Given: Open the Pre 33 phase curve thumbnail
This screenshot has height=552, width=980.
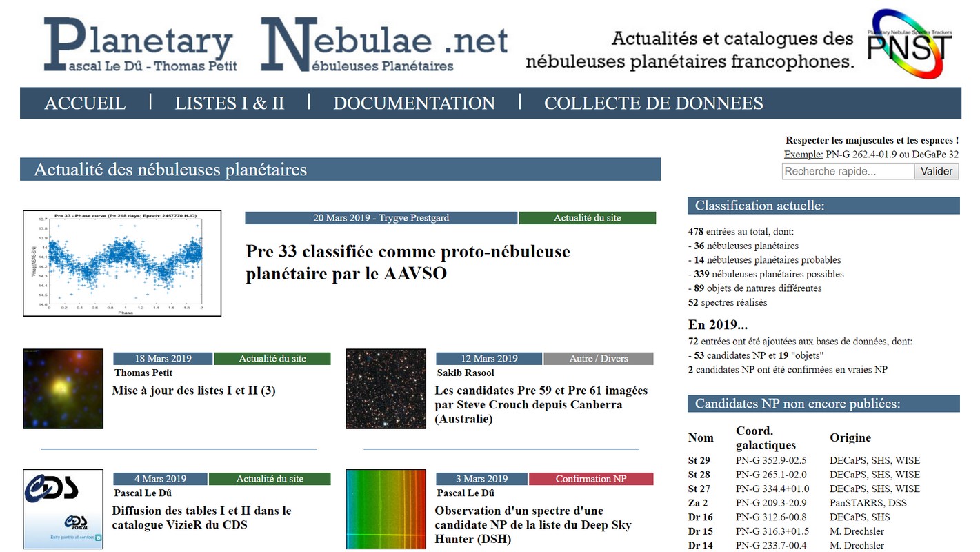Looking at the screenshot, I should click(122, 264).
